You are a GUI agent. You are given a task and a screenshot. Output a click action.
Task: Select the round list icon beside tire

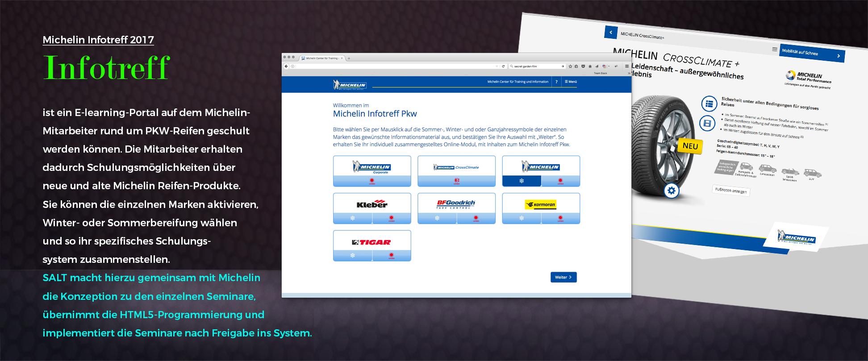tap(709, 104)
